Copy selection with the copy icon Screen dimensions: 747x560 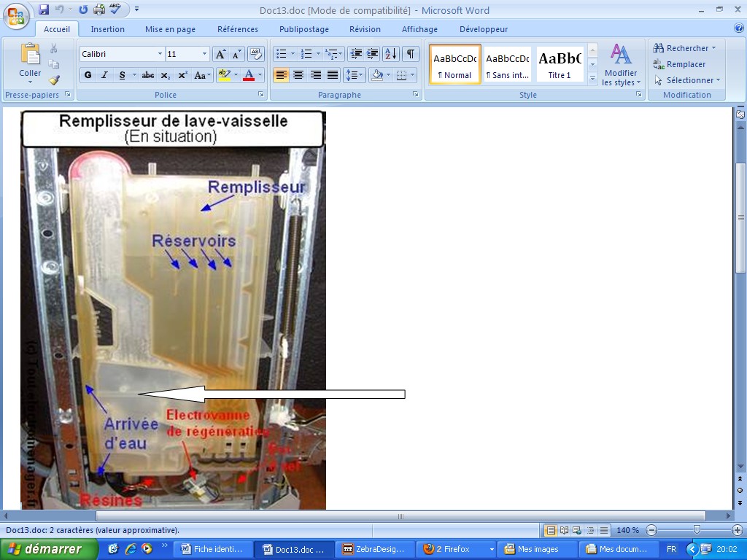[53, 64]
